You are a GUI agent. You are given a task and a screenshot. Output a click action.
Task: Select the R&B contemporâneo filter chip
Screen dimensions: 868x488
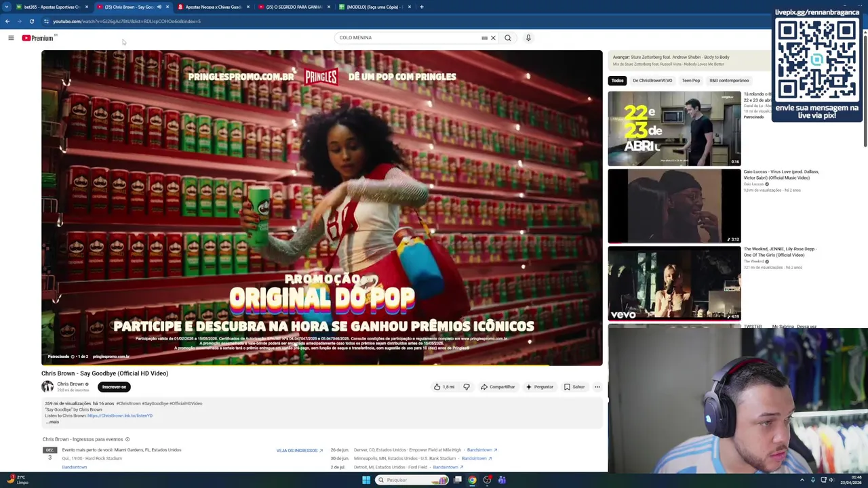coord(729,81)
